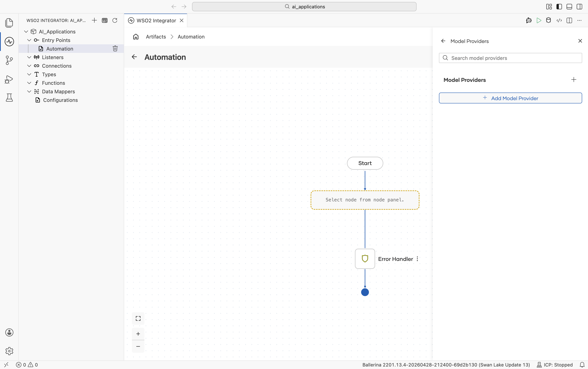Delete the Automation entry point
The width and height of the screenshot is (588, 369).
tap(115, 49)
